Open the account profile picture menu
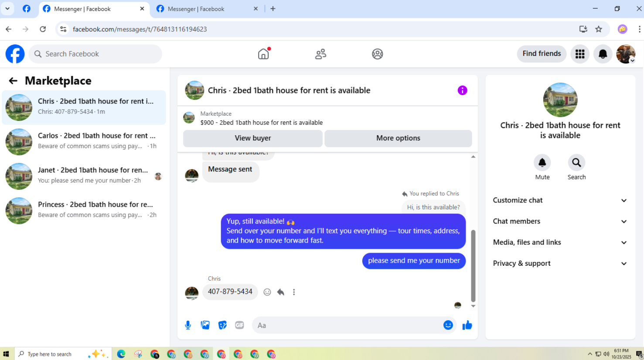Screen dimensions: 644x360 click(x=626, y=54)
